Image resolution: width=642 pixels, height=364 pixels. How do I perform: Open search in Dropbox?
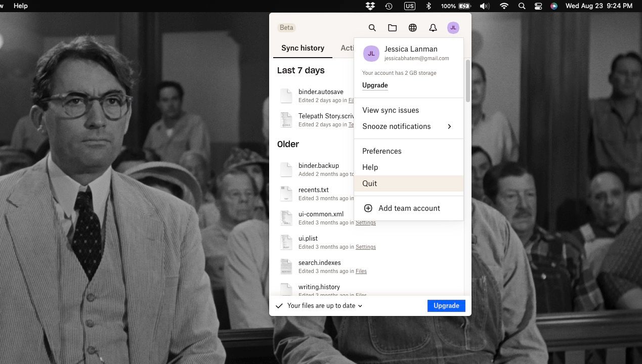tap(372, 28)
